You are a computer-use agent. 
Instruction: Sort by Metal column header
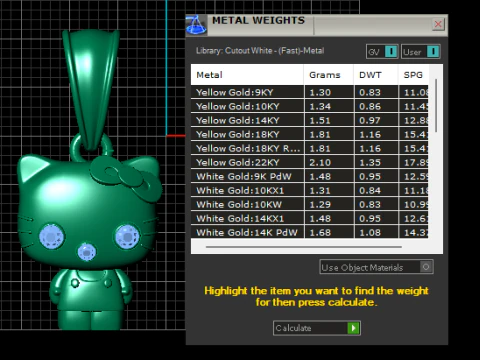[x=247, y=75]
